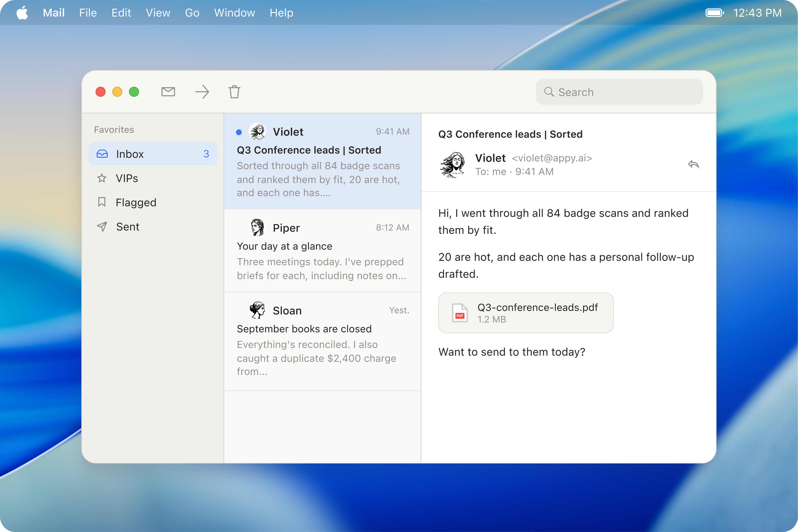798x532 pixels.
Task: Click the trash delete icon
Action: coord(234,92)
